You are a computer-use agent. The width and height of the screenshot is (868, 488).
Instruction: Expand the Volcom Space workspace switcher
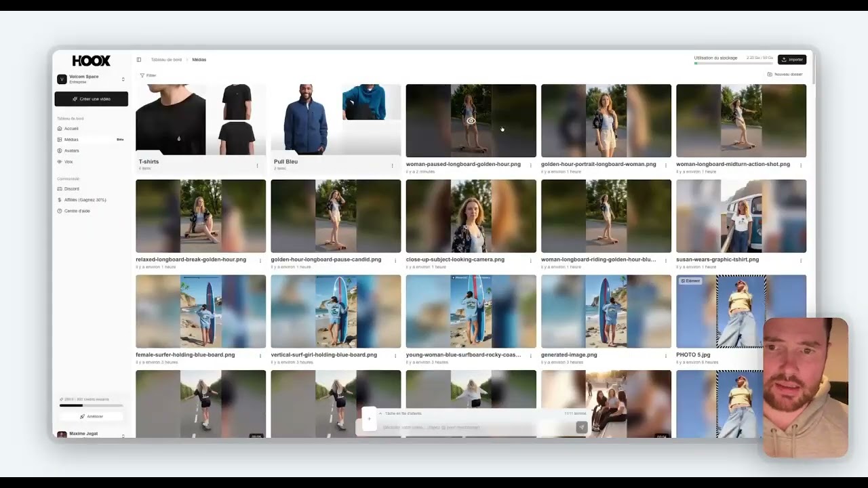(91, 79)
